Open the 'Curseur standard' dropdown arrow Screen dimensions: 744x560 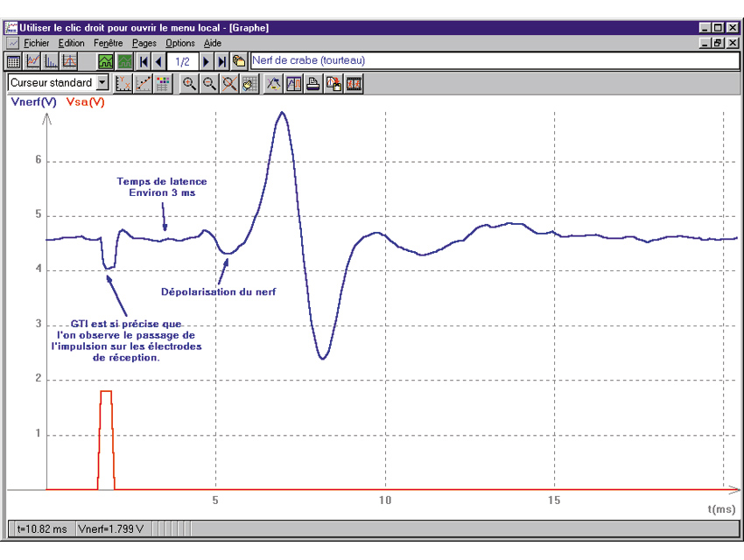tap(102, 82)
